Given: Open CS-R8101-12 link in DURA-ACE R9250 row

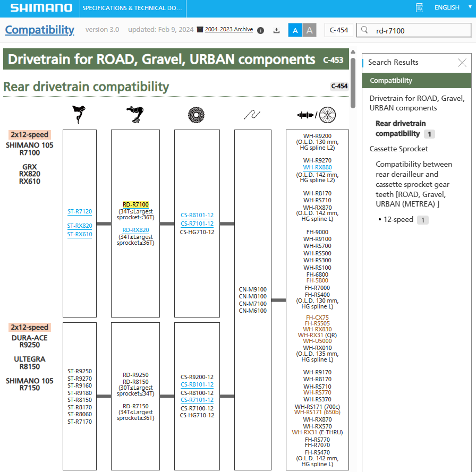Looking at the screenshot, I should pos(197,384).
